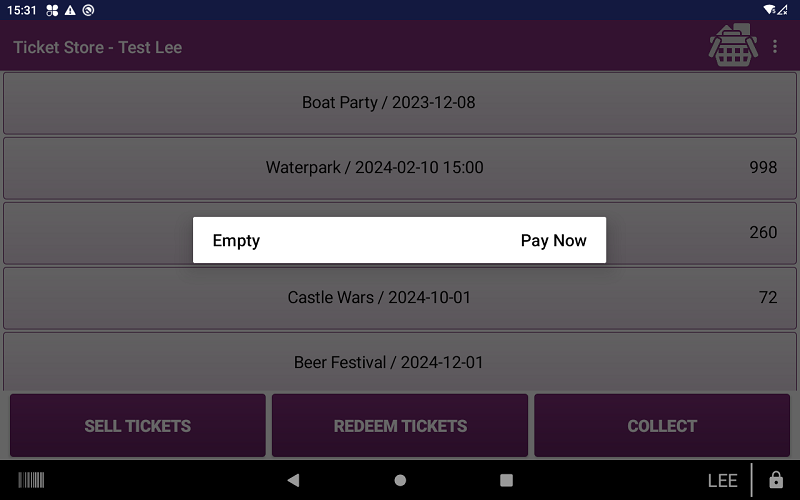
Task: Select Beer Festival / 2024-12-01 event
Action: tap(400, 361)
